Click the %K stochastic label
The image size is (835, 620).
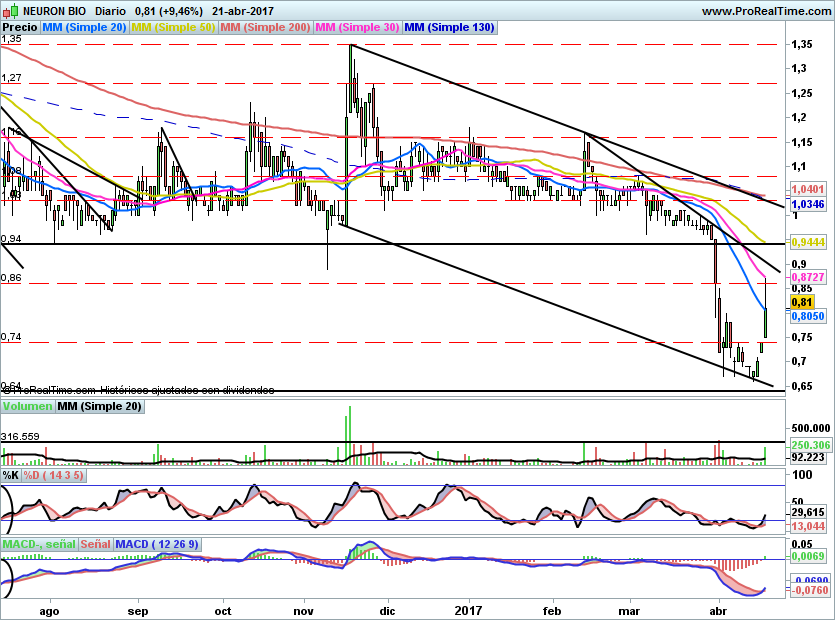click(x=10, y=475)
